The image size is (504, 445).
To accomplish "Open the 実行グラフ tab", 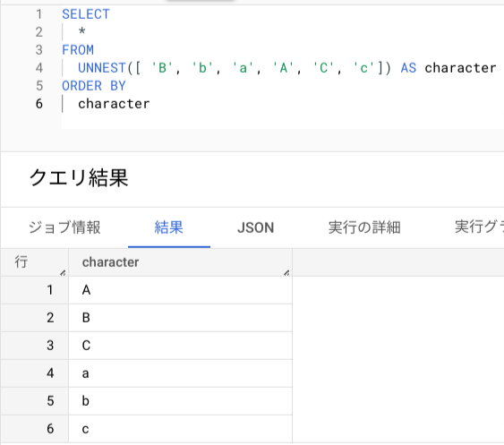I will [x=479, y=227].
